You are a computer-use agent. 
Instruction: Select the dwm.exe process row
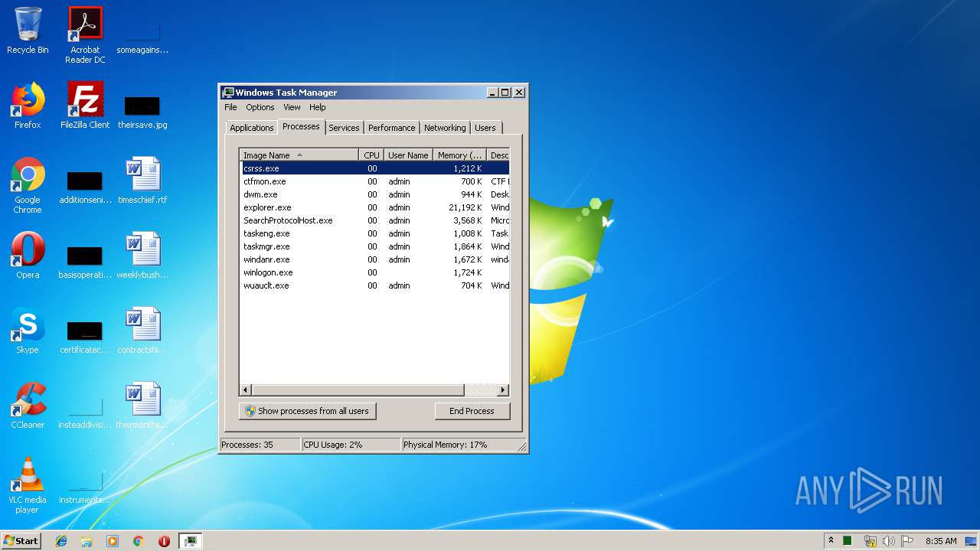374,194
